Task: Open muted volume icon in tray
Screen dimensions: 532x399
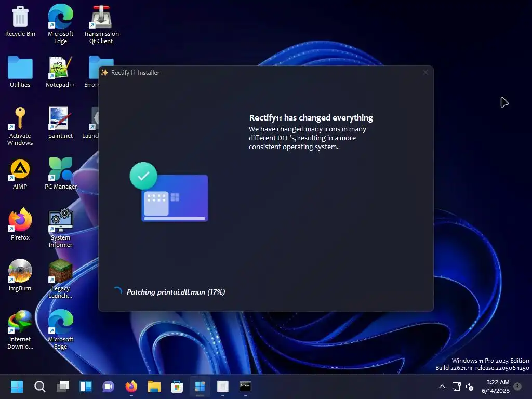Action: tap(470, 387)
